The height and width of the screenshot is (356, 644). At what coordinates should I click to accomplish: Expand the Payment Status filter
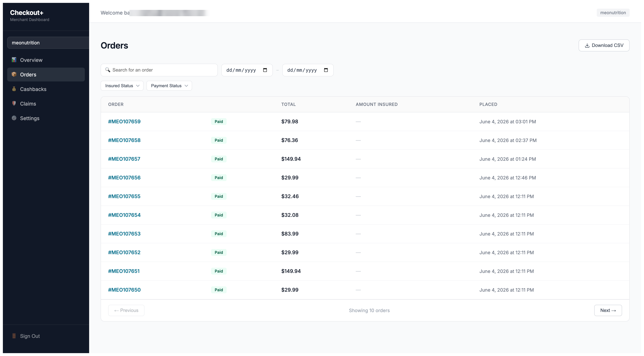(x=169, y=86)
